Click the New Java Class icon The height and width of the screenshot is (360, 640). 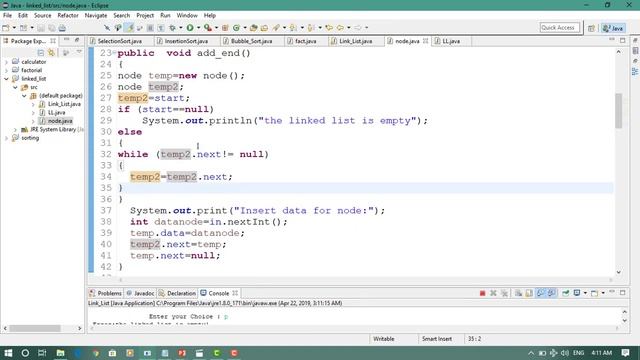(x=236, y=28)
